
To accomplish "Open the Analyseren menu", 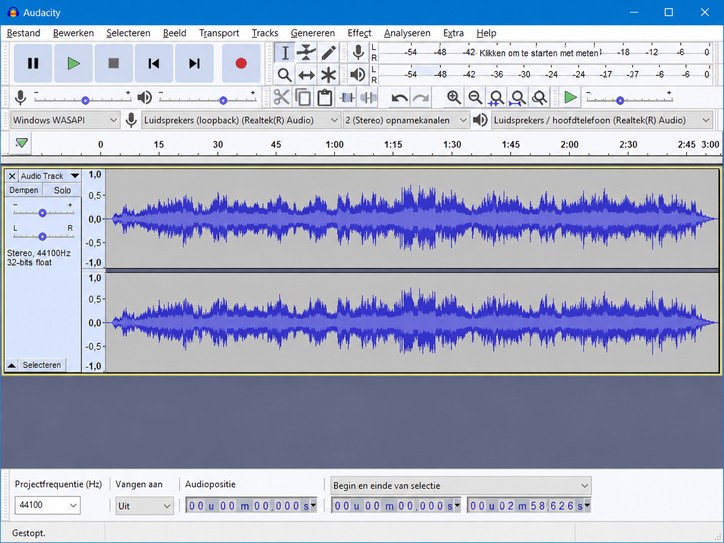I will [x=407, y=33].
